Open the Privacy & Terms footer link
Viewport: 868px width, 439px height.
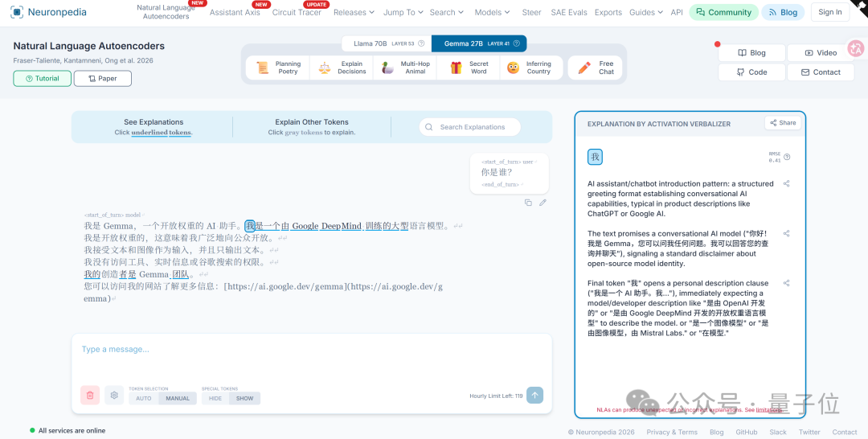coord(671,432)
